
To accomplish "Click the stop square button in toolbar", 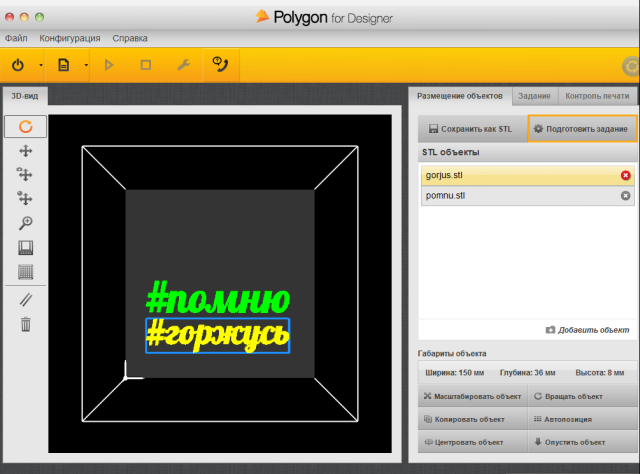I will coord(146,65).
